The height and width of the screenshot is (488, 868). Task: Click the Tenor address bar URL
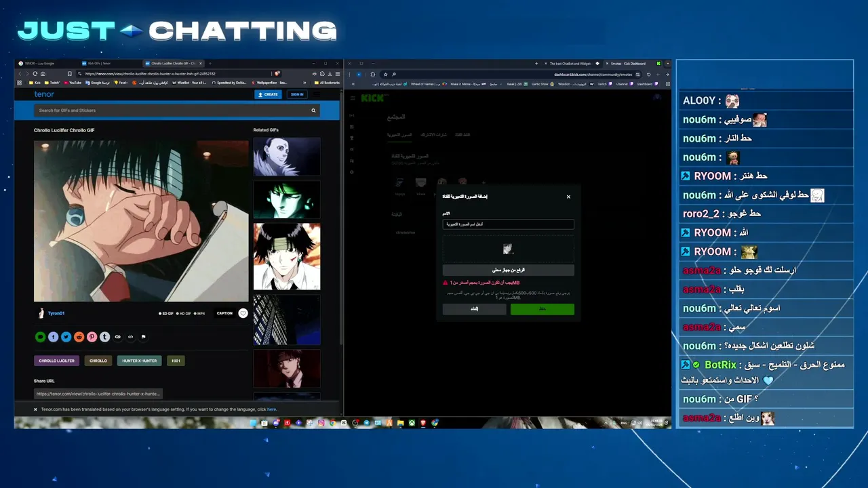tap(150, 73)
